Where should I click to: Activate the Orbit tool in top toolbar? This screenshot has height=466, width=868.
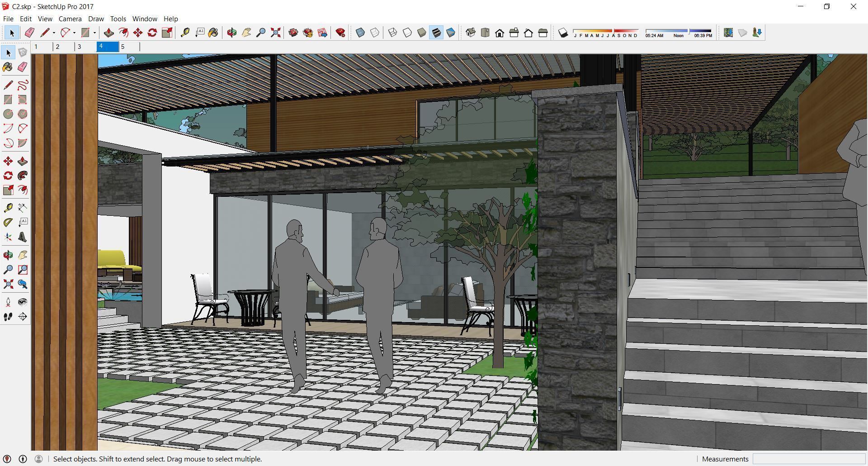[232, 33]
